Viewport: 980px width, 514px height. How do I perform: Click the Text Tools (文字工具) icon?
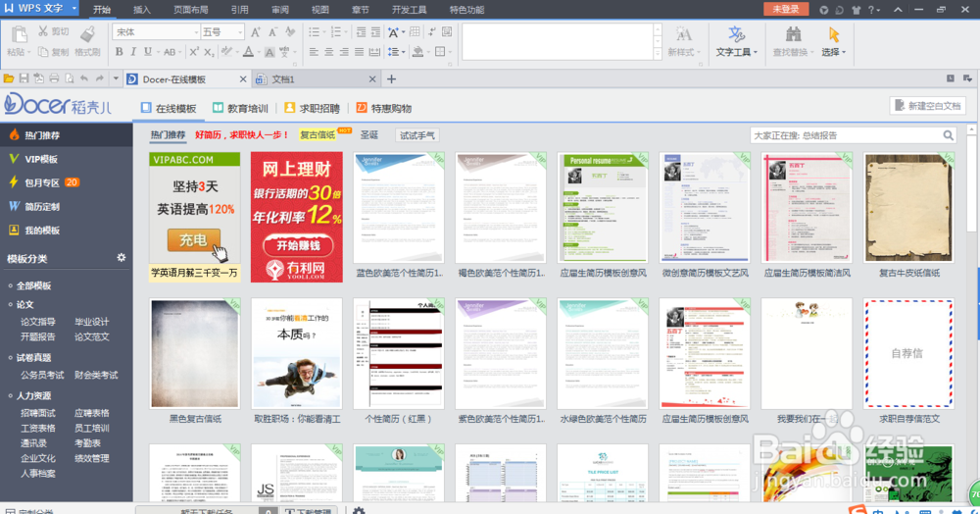736,34
